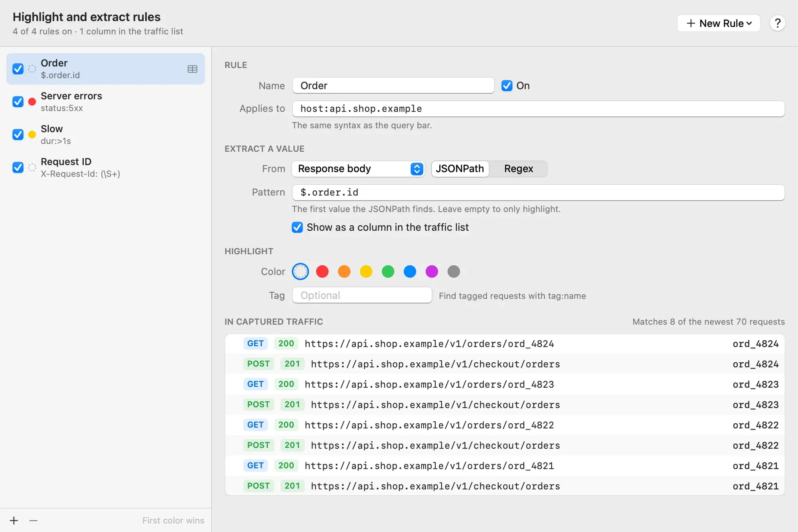
Task: Turn off the Request ID rule checkbox
Action: coord(18,167)
